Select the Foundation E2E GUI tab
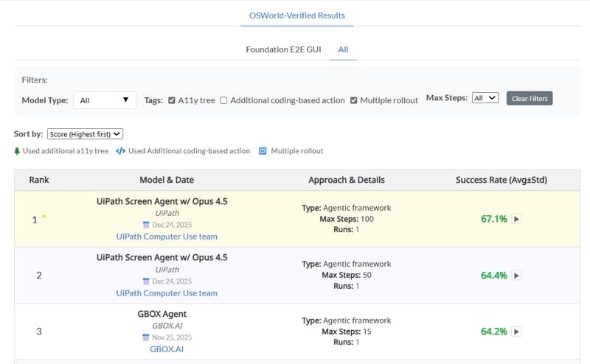Image resolution: width=590 pixels, height=364 pixels. 283,49
